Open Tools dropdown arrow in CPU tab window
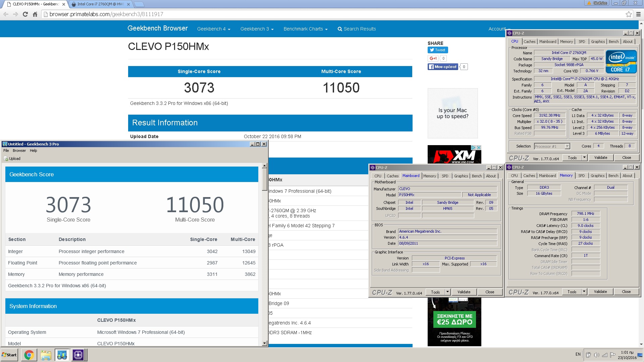Screen dimensions: 644x362 tap(584, 158)
